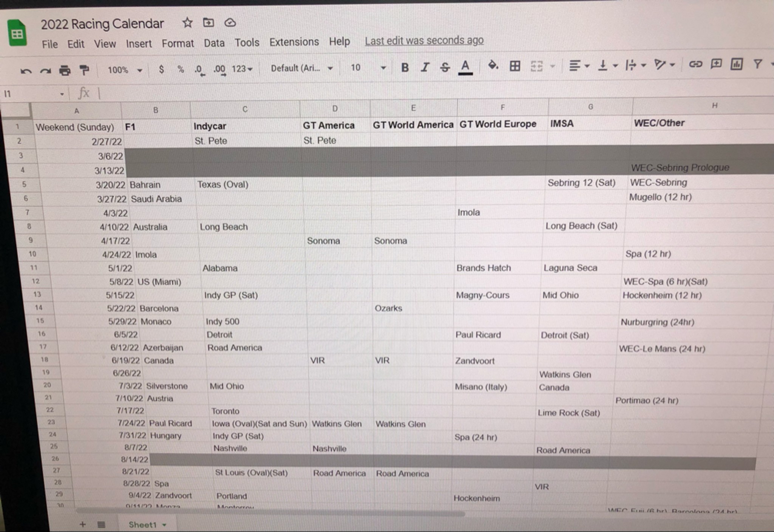
Task: Open the 123 number format dropdown
Action: [x=242, y=69]
